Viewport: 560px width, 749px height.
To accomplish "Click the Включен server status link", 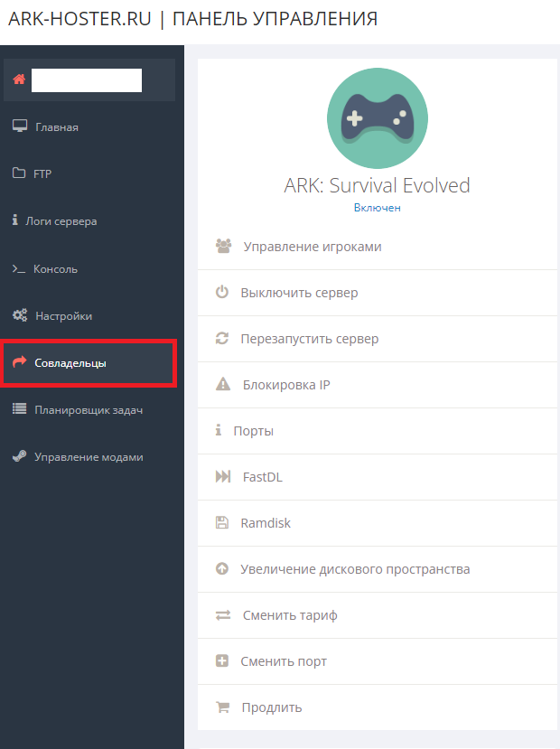I will click(x=378, y=207).
